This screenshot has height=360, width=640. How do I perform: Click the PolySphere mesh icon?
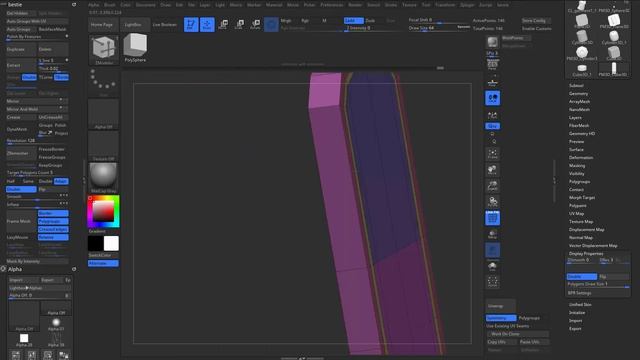tap(135, 48)
